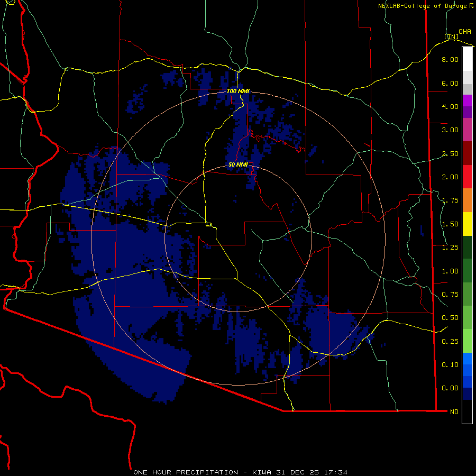Viewport: 476px width, 476px height.
Task: Click the 4.00 legend value
Action: 450,106
